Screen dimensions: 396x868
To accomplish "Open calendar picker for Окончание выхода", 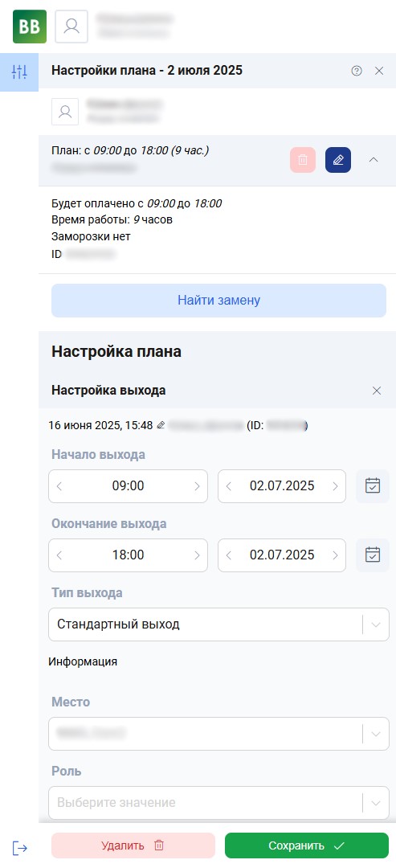I will click(373, 555).
